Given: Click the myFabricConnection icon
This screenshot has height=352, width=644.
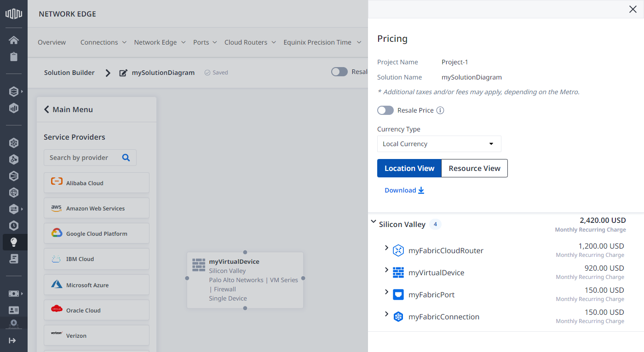Looking at the screenshot, I should click(x=398, y=317).
